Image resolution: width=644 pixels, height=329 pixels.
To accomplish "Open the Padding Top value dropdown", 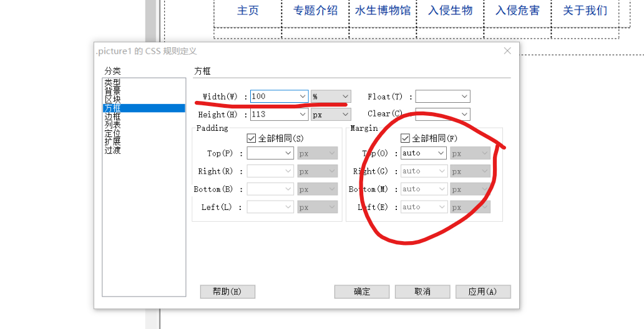I will (270, 153).
